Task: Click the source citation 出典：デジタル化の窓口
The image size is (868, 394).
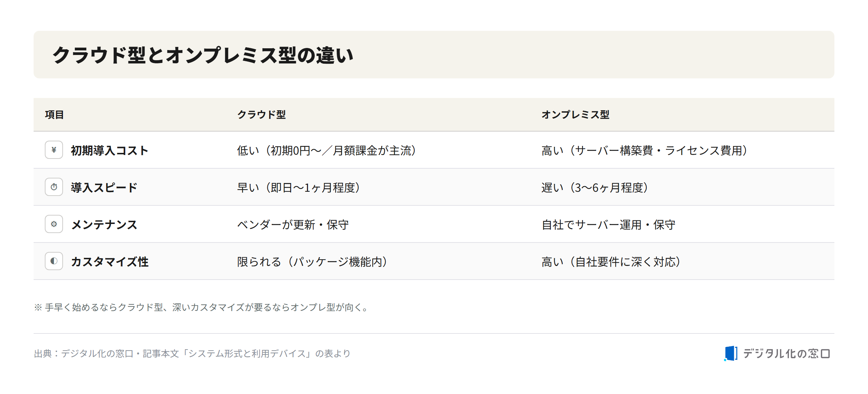Action: 192,353
